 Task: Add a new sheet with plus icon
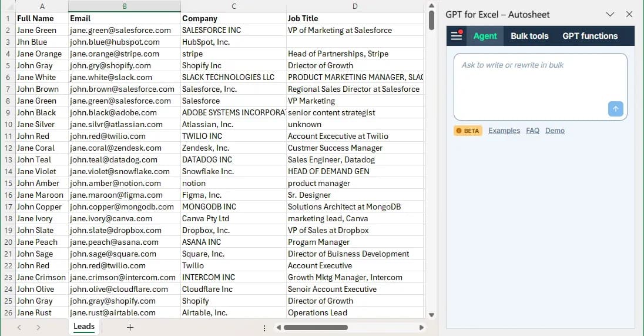point(130,327)
